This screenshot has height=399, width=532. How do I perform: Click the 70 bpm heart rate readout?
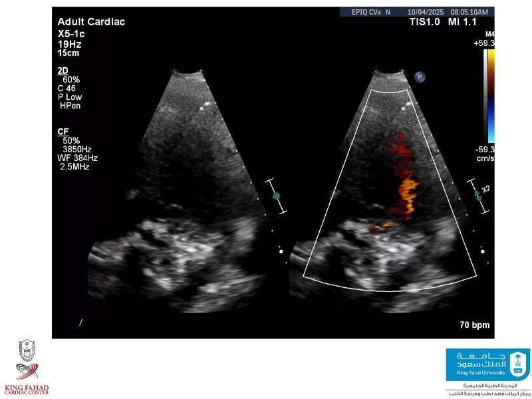pyautogui.click(x=475, y=325)
